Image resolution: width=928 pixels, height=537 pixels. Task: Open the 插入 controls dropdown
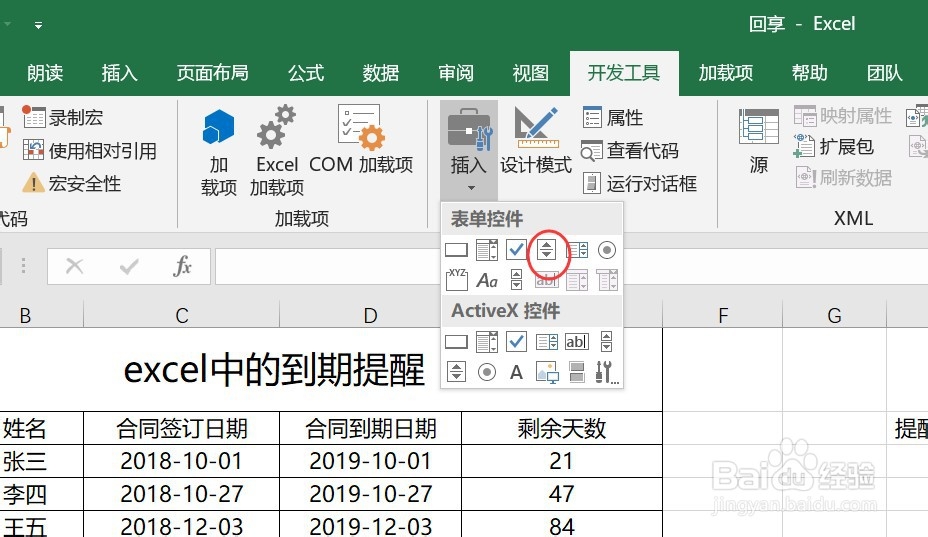(469, 150)
